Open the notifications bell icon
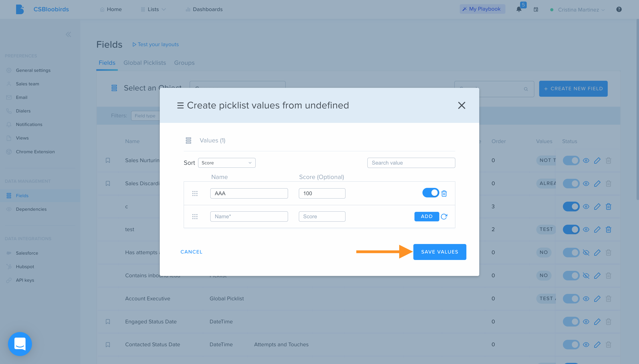 click(519, 10)
